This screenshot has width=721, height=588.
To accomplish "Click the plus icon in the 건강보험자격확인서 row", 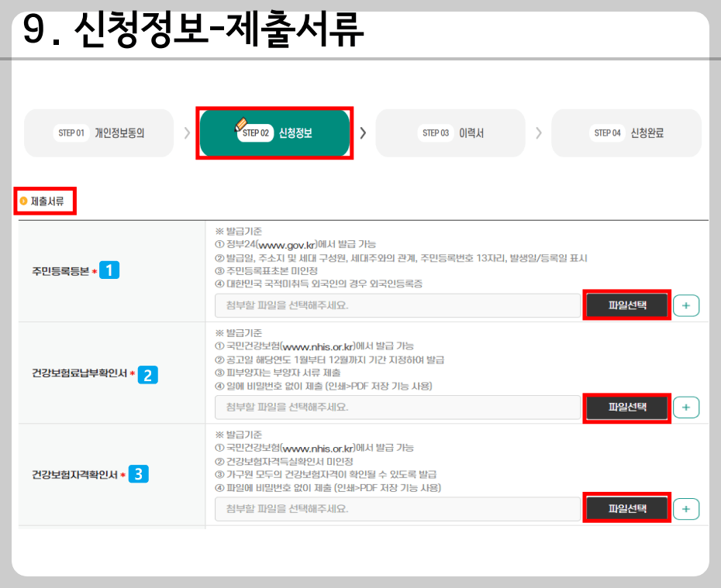I will [686, 509].
